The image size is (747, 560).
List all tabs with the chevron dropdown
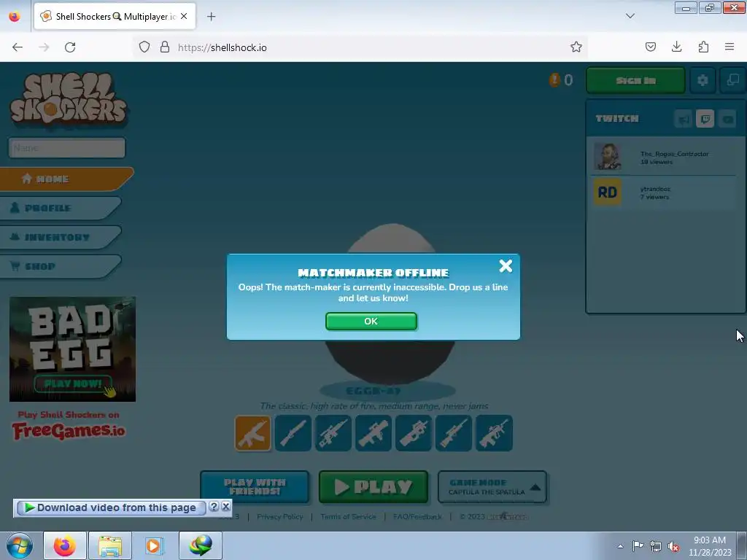[630, 16]
